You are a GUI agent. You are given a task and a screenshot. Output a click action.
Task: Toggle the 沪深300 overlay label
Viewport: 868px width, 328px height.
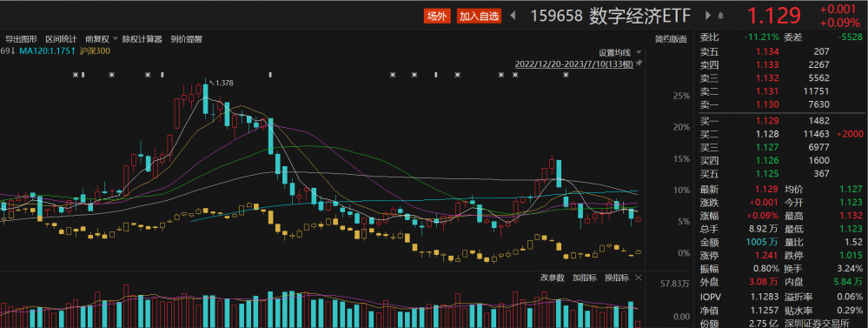point(95,51)
